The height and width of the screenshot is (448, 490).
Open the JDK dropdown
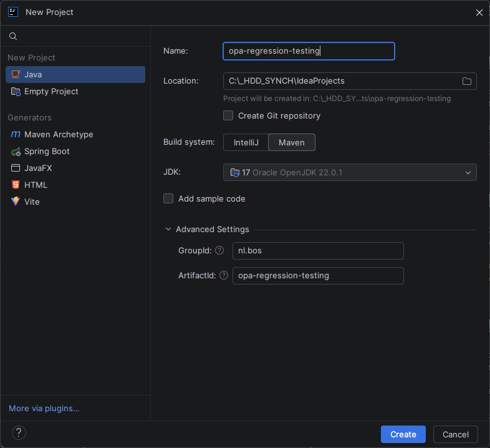(x=350, y=172)
